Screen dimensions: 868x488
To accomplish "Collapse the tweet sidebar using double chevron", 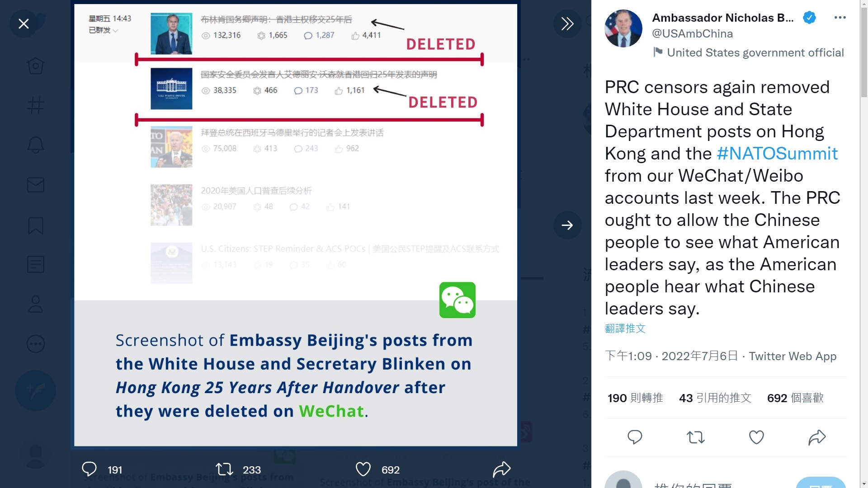I will pyautogui.click(x=567, y=23).
